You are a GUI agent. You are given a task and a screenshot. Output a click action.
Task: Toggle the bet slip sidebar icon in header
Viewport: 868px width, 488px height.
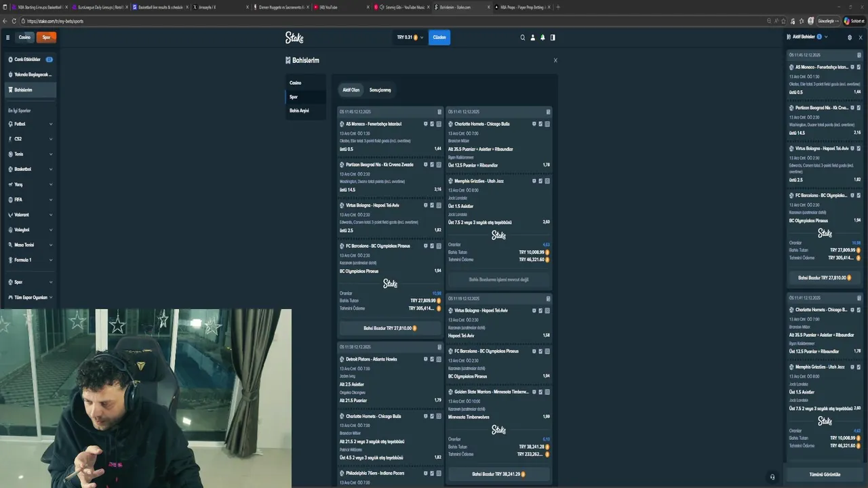[553, 37]
